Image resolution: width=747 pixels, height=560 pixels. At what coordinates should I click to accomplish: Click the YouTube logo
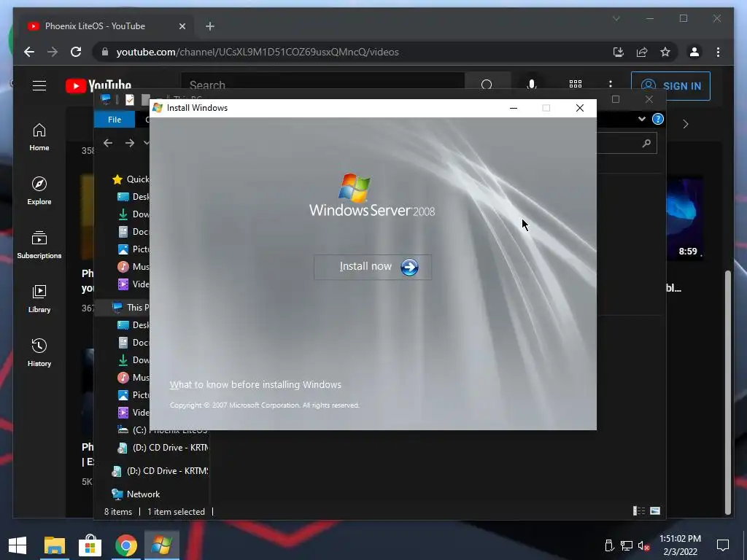[x=98, y=85]
